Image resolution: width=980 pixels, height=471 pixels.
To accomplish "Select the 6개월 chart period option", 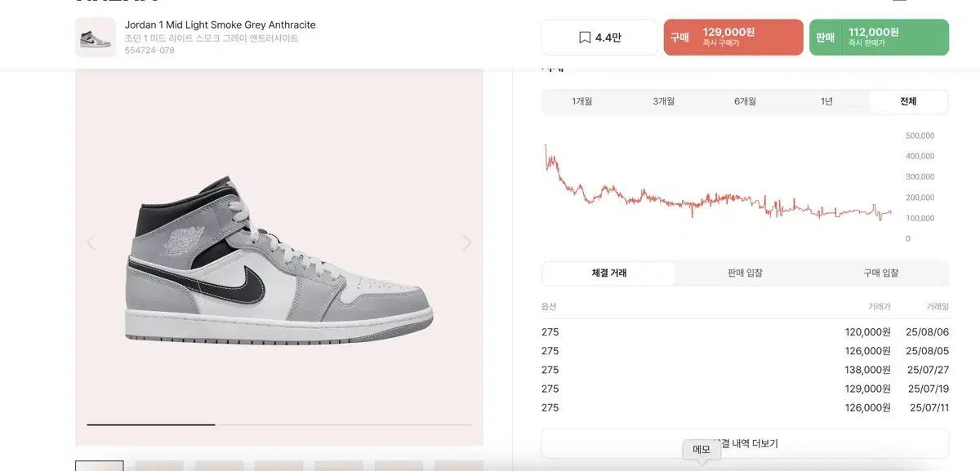I will [744, 101].
